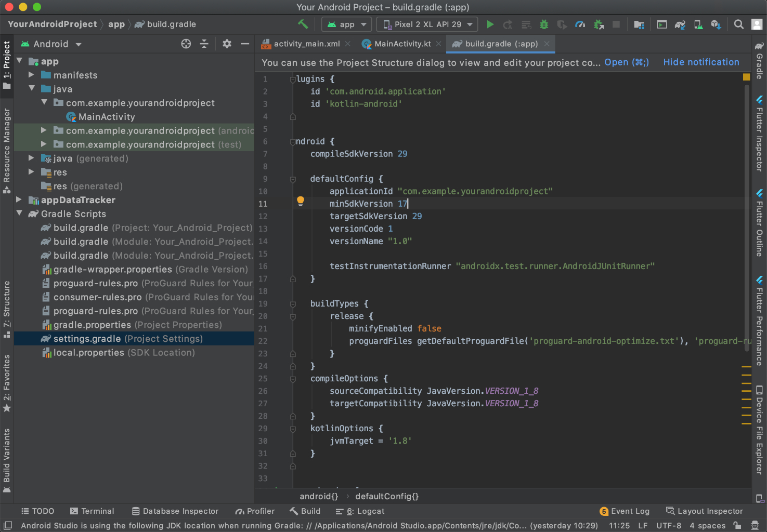Click the Profile app gauge icon
Viewport: 767px width, 532px height.
pyautogui.click(x=580, y=24)
